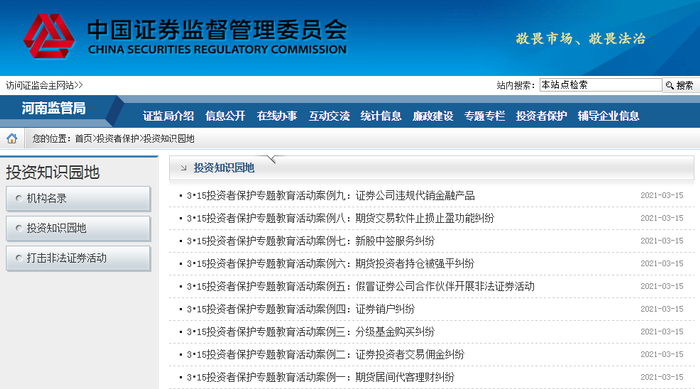The image size is (700, 389).
Task: Open the 信息公开 menu
Action: click(225, 116)
